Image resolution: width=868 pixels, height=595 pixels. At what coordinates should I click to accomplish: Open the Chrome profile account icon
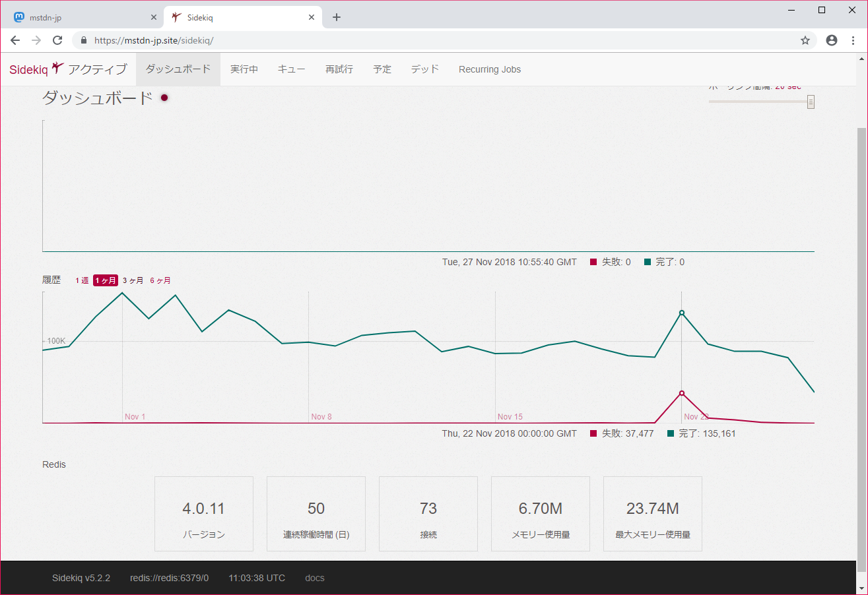coord(832,40)
